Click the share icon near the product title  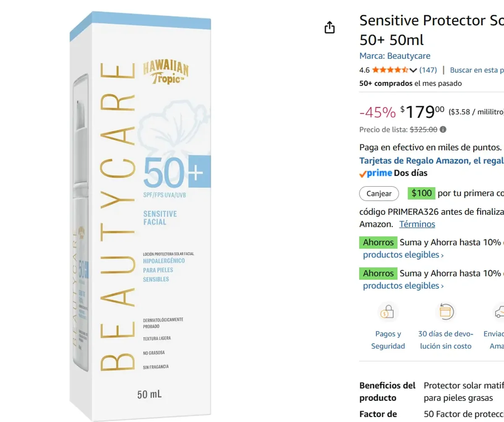coord(330,27)
